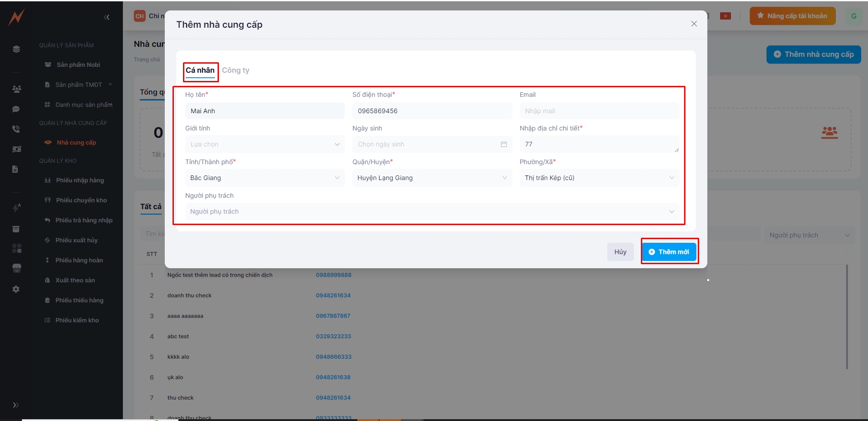Click the phone call icon in the left rail
This screenshot has width=868, height=421.
[16, 129]
